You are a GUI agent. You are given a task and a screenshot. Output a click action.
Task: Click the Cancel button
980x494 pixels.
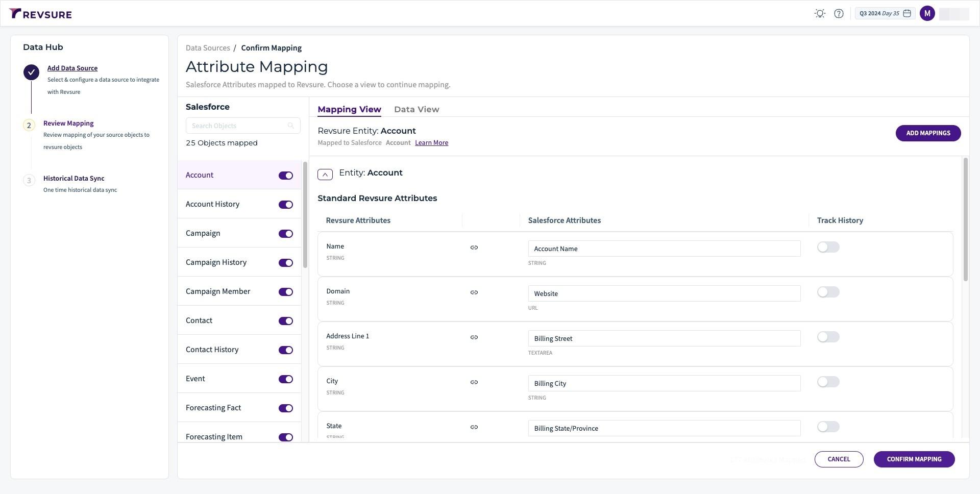click(x=839, y=459)
